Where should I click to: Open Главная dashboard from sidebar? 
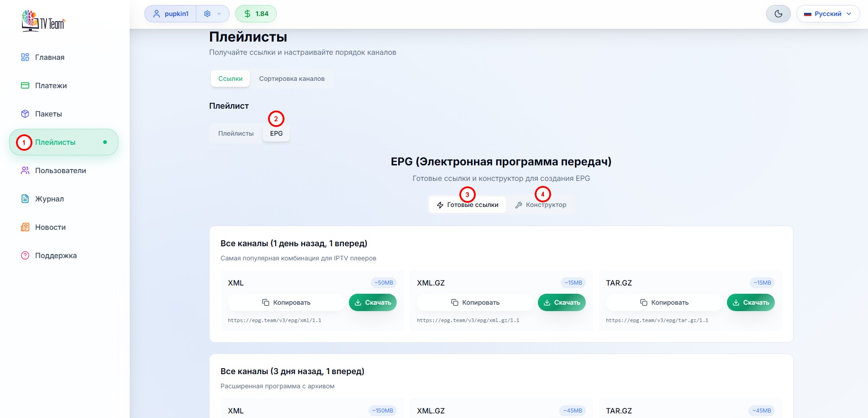pyautogui.click(x=49, y=58)
